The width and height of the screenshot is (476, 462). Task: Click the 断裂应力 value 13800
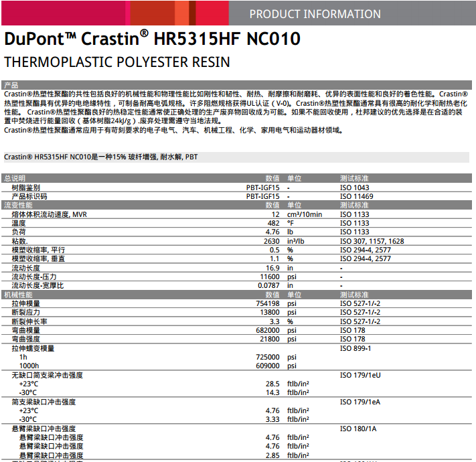[x=270, y=312]
